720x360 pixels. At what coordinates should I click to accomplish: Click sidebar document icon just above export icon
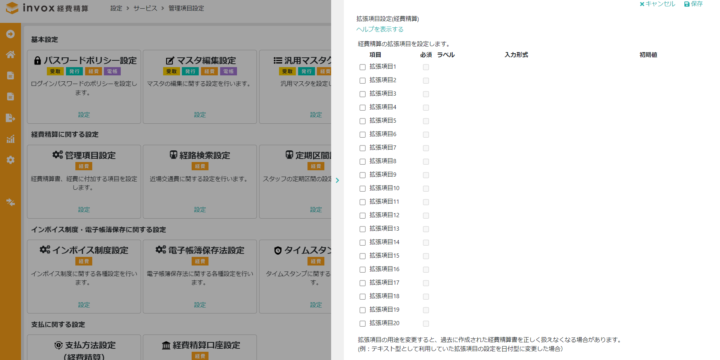(10, 96)
